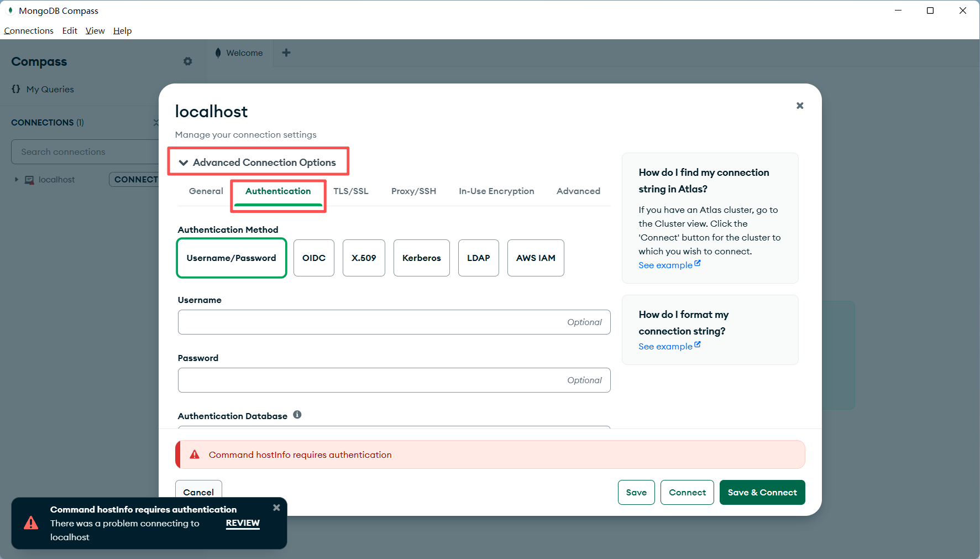
Task: Select LDAP authentication method
Action: point(479,258)
